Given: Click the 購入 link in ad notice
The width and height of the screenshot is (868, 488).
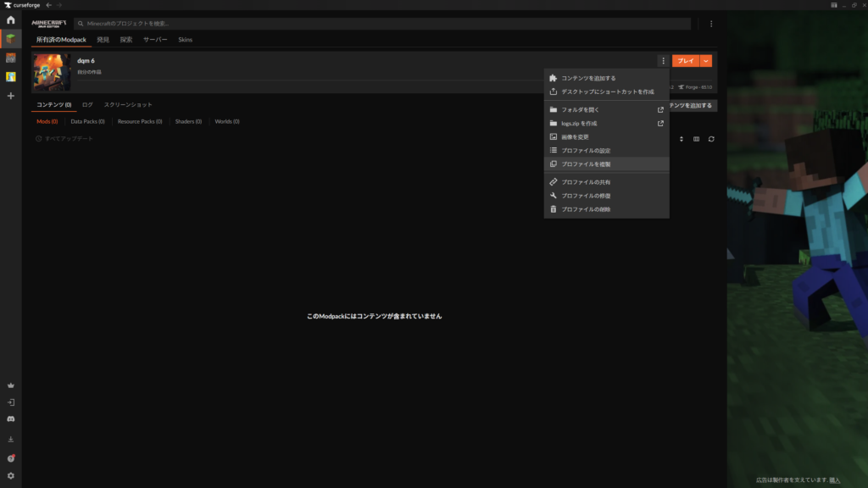Looking at the screenshot, I should tap(835, 480).
